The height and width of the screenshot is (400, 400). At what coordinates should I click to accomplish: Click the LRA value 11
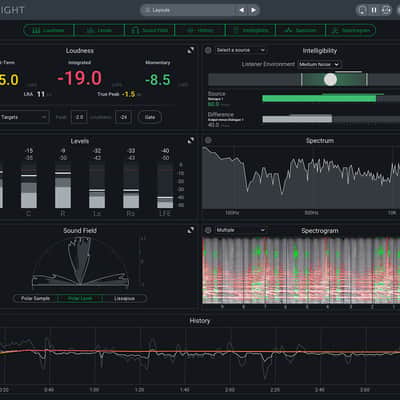[x=41, y=94]
